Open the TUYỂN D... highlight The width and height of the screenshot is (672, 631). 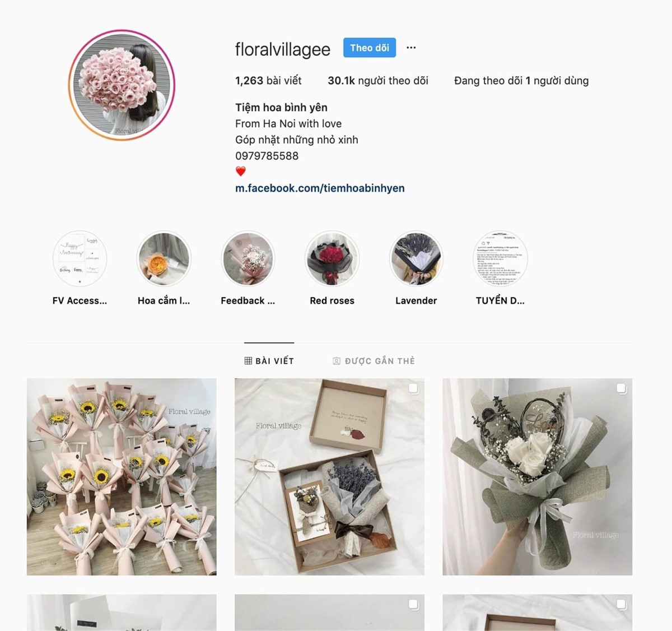[500, 259]
